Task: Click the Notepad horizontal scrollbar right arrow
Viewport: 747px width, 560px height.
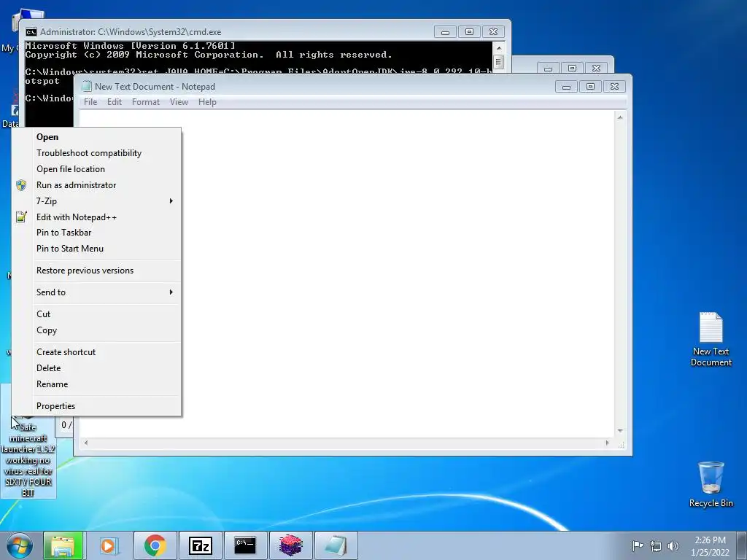Action: pyautogui.click(x=607, y=443)
